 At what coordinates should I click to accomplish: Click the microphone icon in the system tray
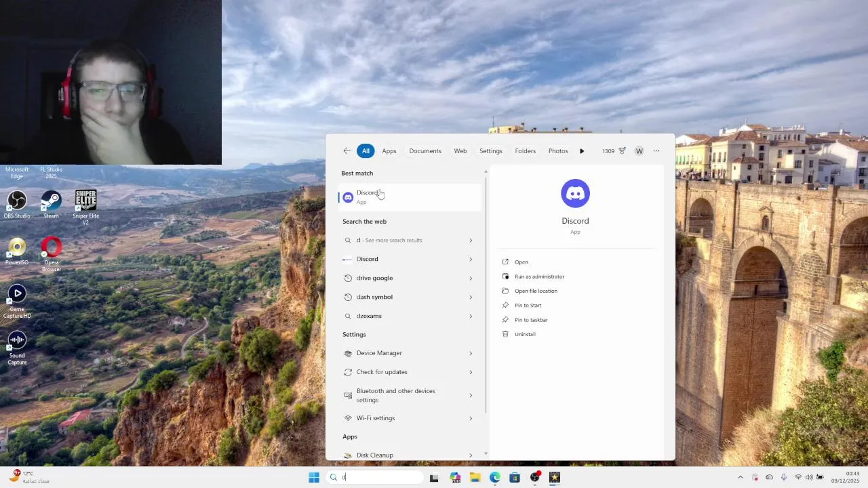point(784,477)
